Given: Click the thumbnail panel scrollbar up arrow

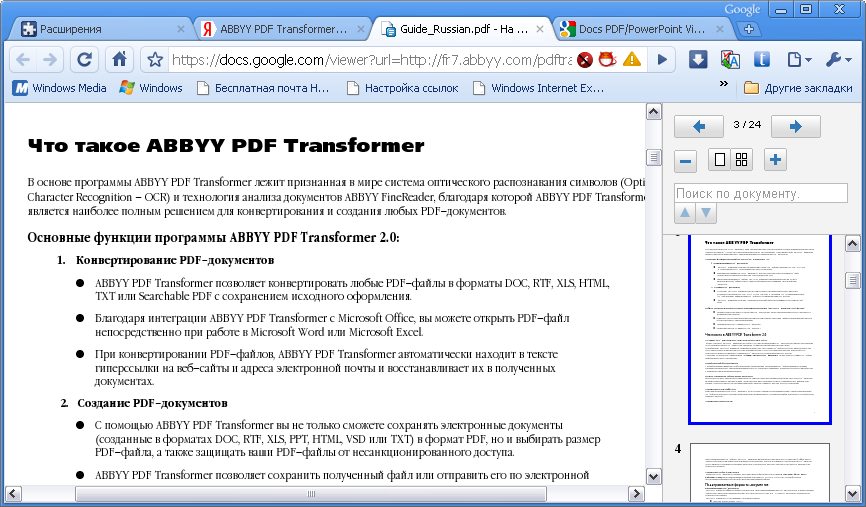Looking at the screenshot, I should [x=852, y=244].
